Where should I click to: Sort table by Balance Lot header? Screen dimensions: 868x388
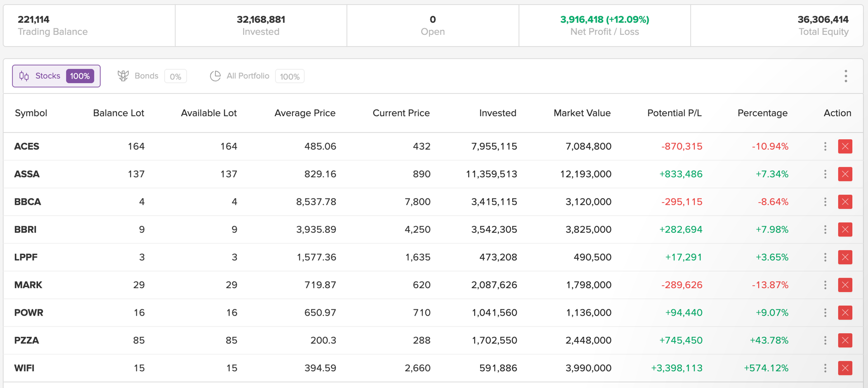point(118,113)
